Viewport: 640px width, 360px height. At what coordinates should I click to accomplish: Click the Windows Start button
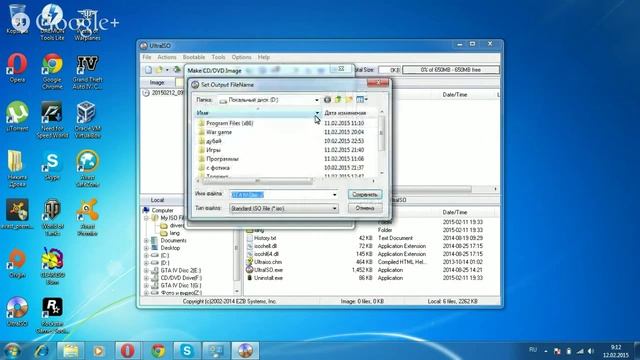[x=12, y=351]
